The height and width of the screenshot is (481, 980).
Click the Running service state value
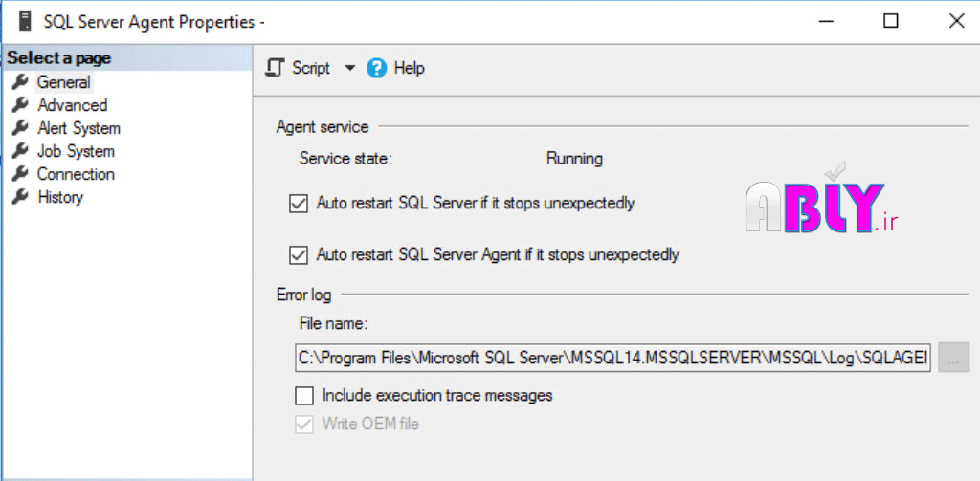[x=574, y=159]
